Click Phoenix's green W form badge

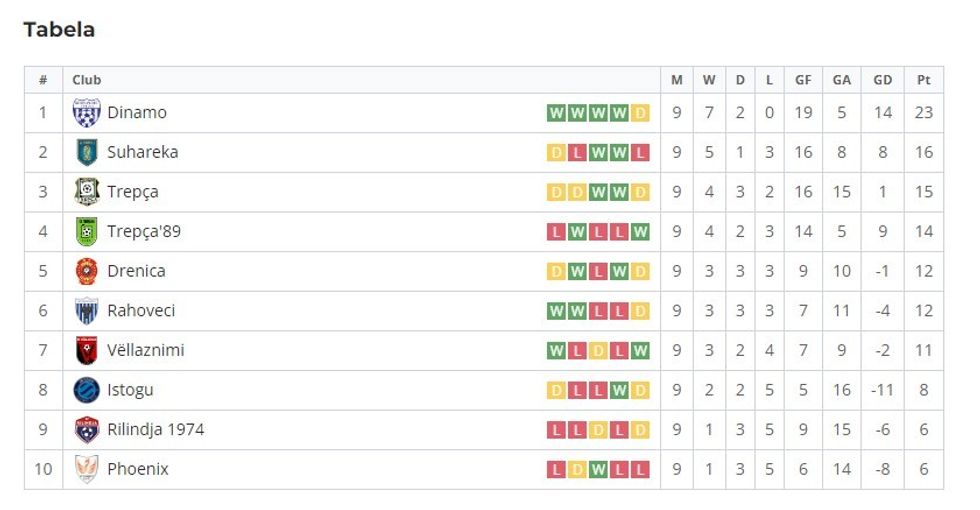tap(598, 469)
